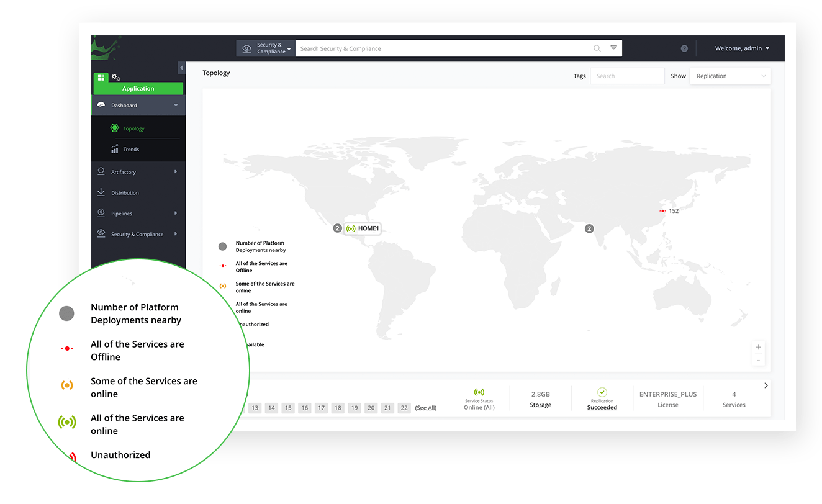Select the HOME1 deployment marker
The height and width of the screenshot is (504, 822).
coord(363,228)
